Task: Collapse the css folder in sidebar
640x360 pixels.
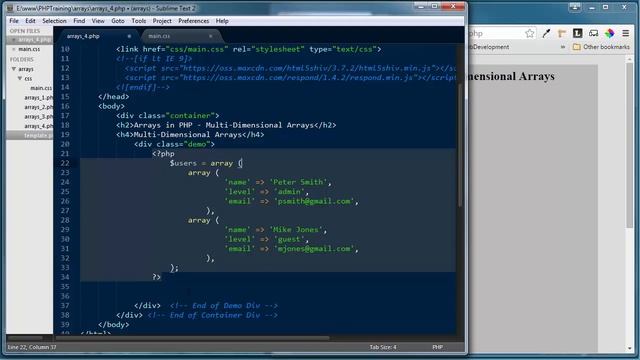Action: click(20, 78)
